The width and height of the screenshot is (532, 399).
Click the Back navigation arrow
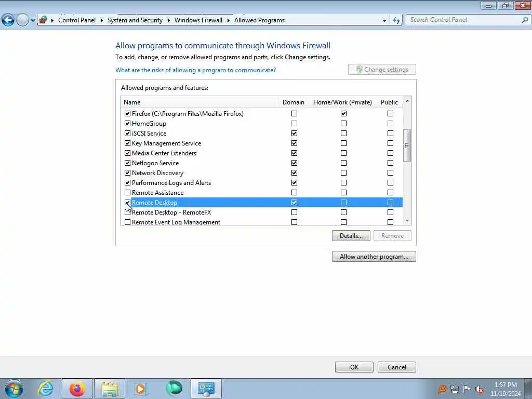coord(8,20)
